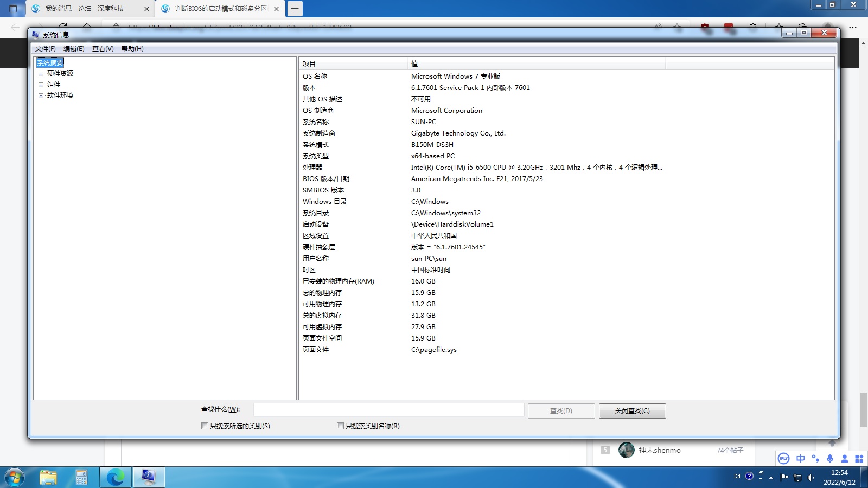Switch to Microsoft Edge on the taskbar
The height and width of the screenshot is (488, 868).
click(115, 478)
